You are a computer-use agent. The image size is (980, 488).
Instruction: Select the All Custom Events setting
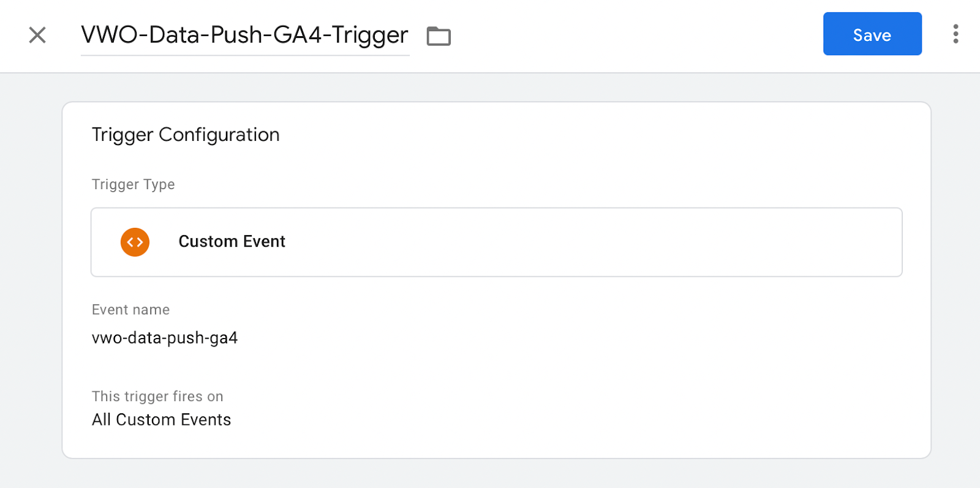(x=162, y=419)
